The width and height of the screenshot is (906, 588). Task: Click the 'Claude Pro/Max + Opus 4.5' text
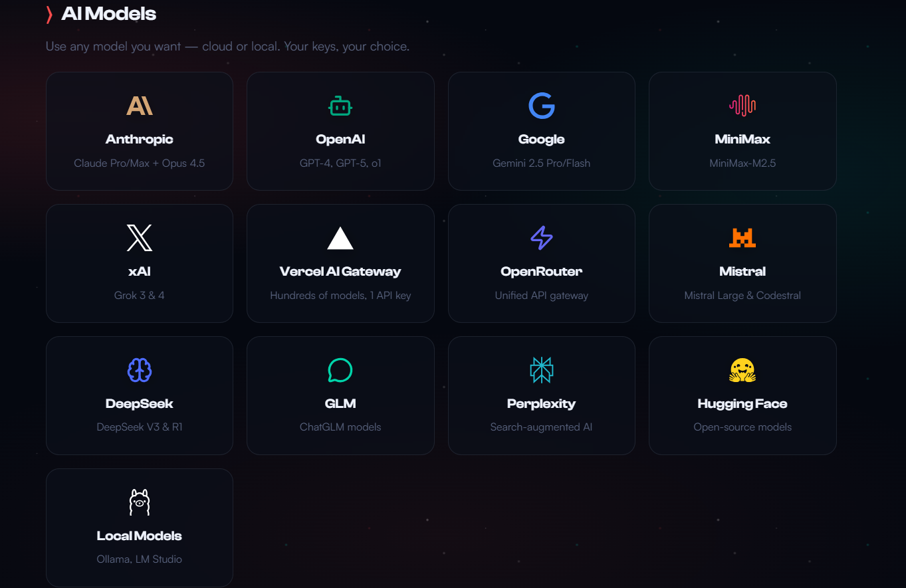[140, 163]
